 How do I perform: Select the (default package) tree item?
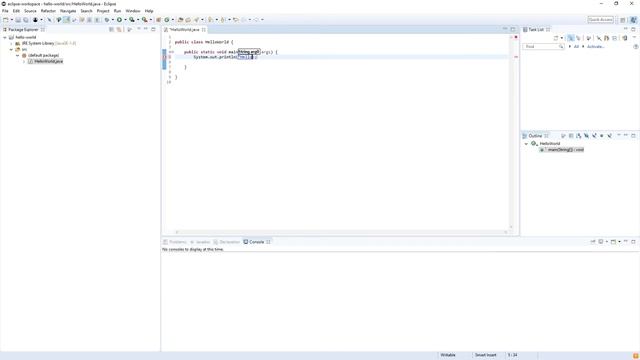43,55
